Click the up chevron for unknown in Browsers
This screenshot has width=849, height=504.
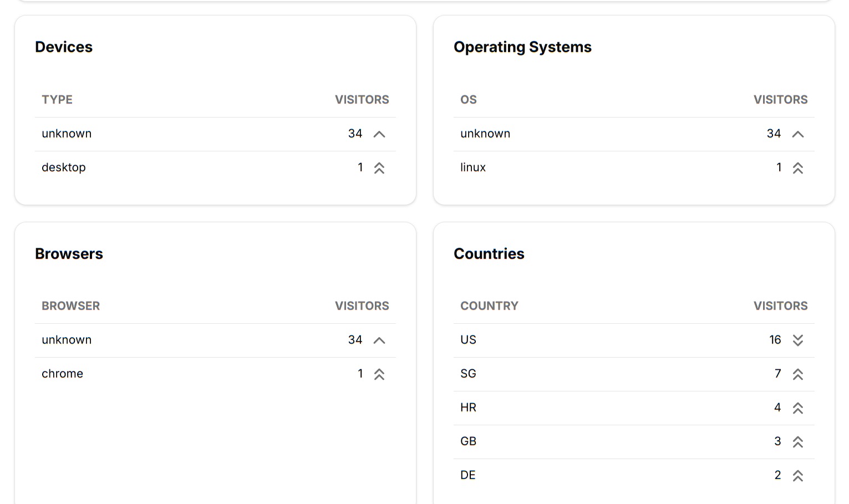[379, 340]
